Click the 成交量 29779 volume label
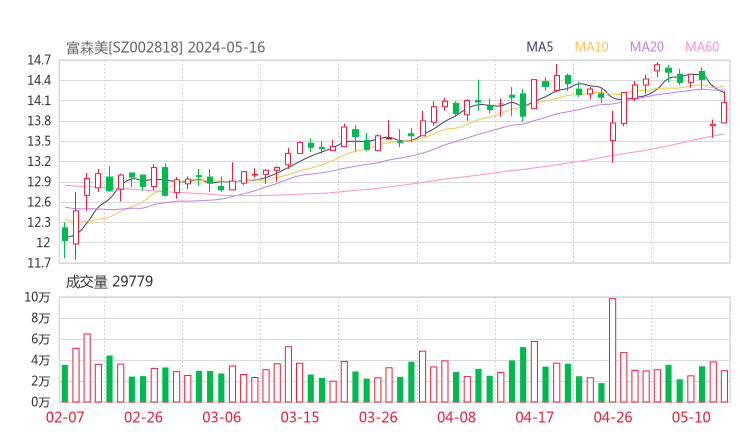Viewport: 740px width, 440px height. [109, 282]
